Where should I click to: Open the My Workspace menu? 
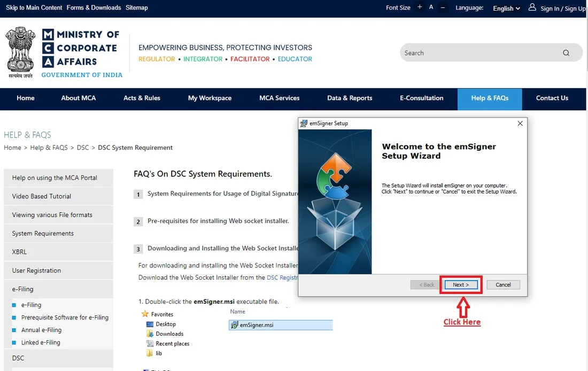[x=210, y=98]
